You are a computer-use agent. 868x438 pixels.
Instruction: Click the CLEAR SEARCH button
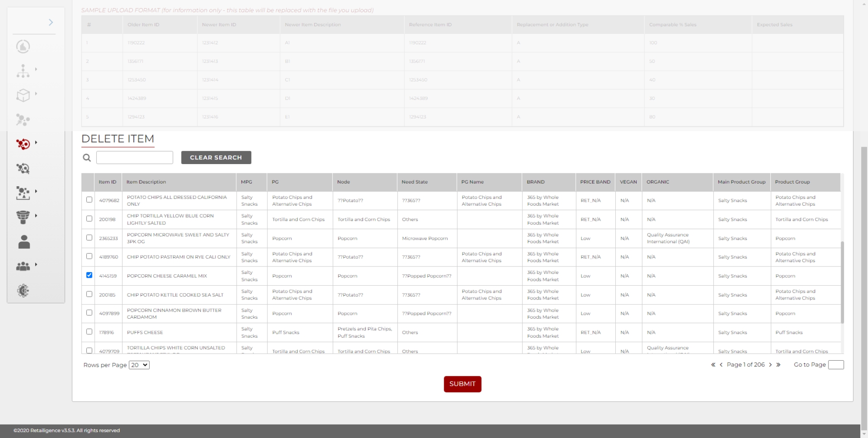tap(216, 158)
